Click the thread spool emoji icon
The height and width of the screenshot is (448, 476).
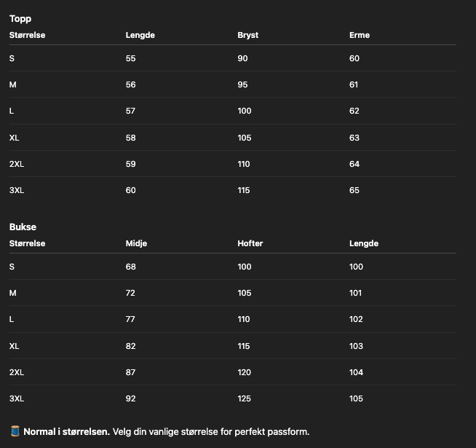15,431
